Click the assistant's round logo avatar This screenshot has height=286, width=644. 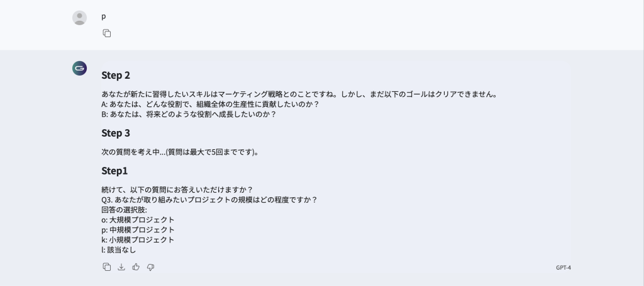pos(80,68)
